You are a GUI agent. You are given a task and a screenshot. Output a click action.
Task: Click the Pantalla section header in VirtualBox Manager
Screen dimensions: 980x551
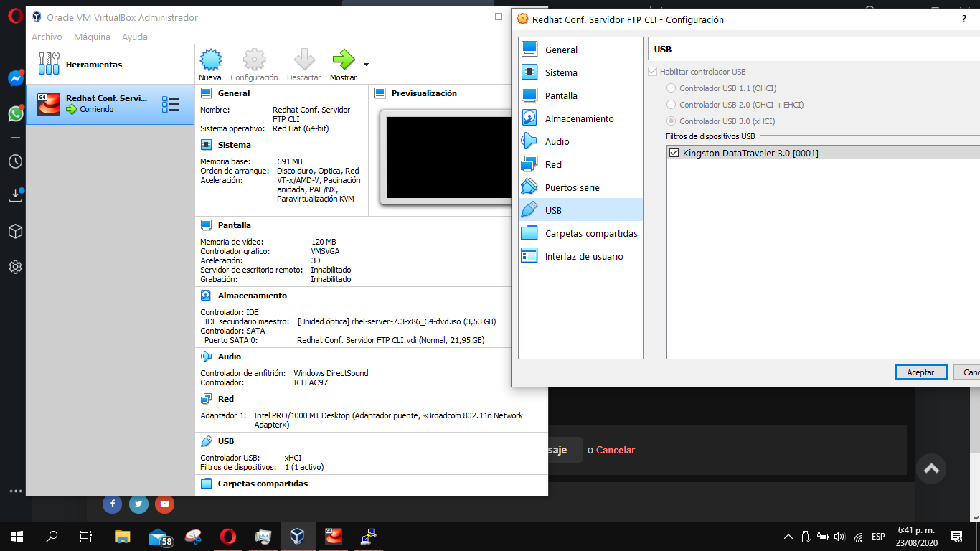[234, 225]
